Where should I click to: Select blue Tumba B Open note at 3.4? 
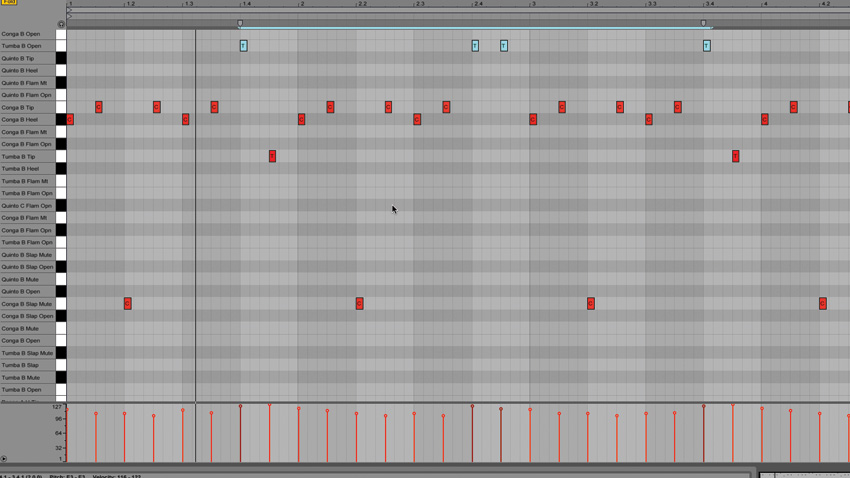[706, 46]
